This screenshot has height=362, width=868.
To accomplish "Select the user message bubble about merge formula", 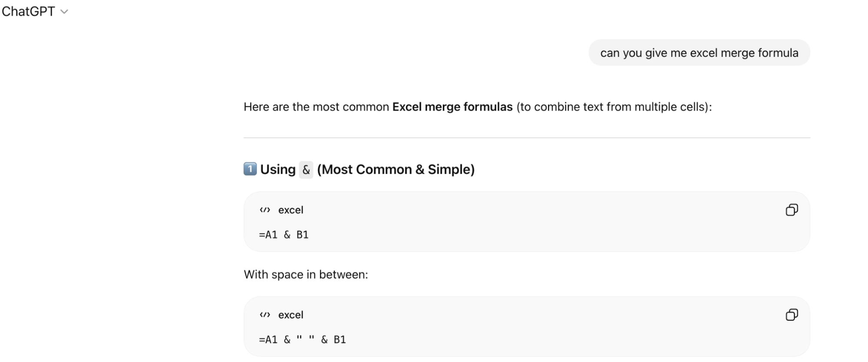I will (699, 53).
